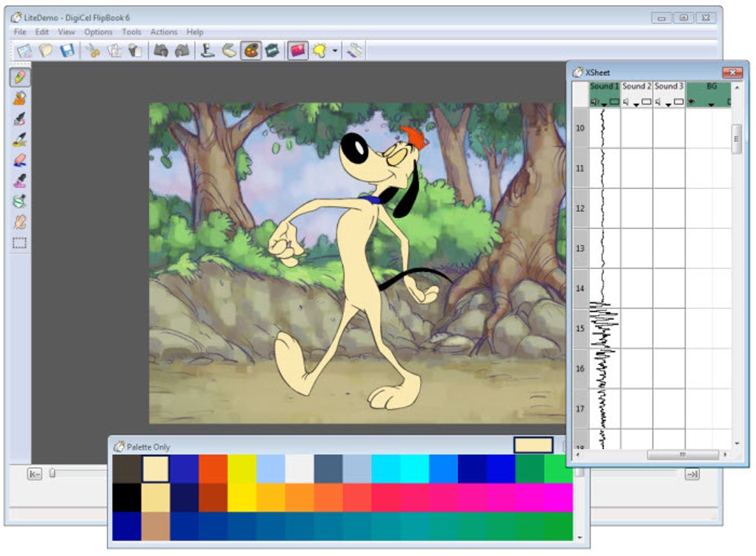Hide the BG layer eye icon
This screenshot has height=556, width=756.
692,102
